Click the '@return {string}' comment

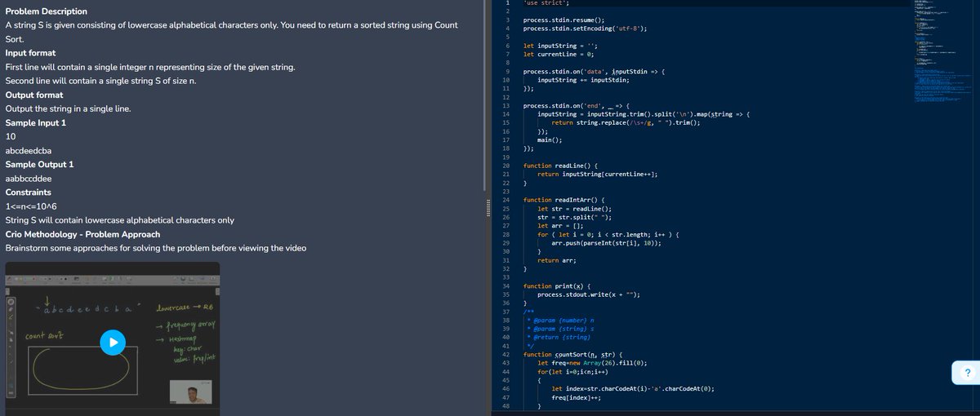(x=559, y=337)
